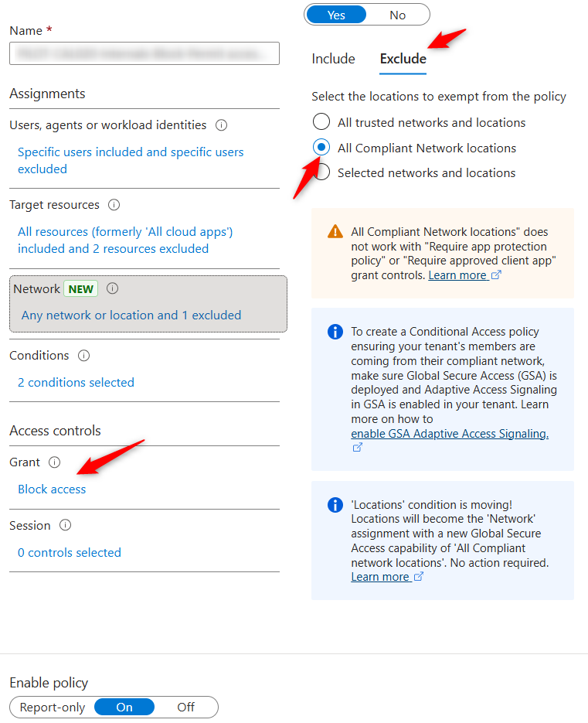
Task: Click info icon next to Users, agents or workload identities
Action: pos(222,125)
